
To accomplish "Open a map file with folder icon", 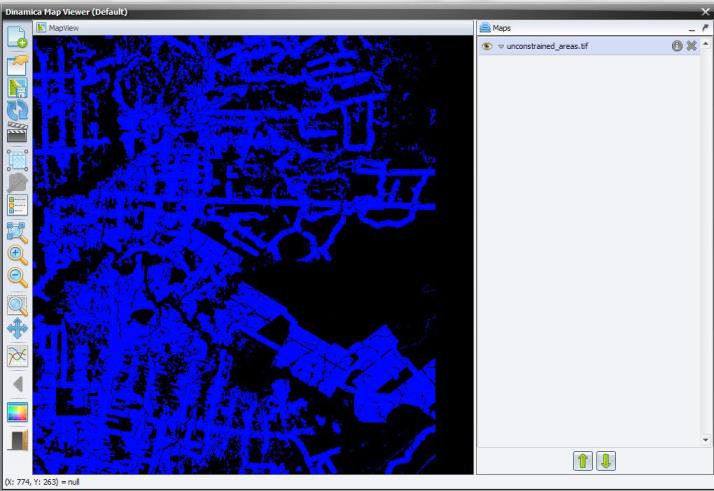I will (x=18, y=65).
